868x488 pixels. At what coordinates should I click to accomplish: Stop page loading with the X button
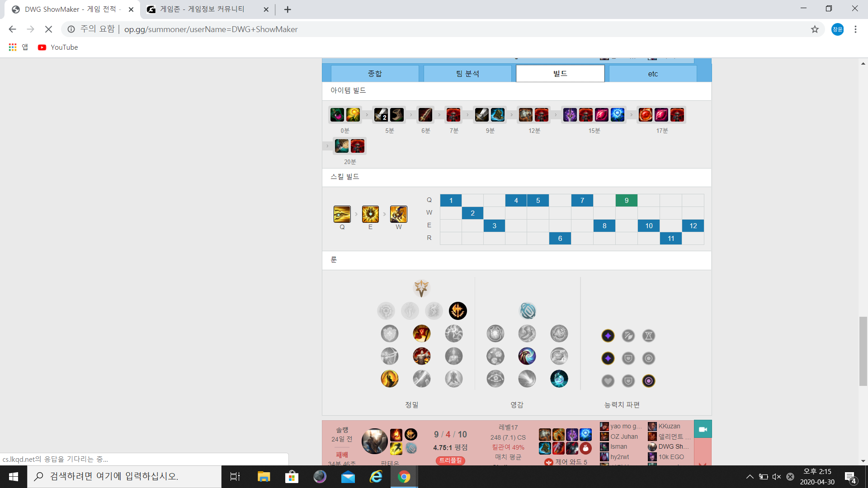(x=48, y=29)
